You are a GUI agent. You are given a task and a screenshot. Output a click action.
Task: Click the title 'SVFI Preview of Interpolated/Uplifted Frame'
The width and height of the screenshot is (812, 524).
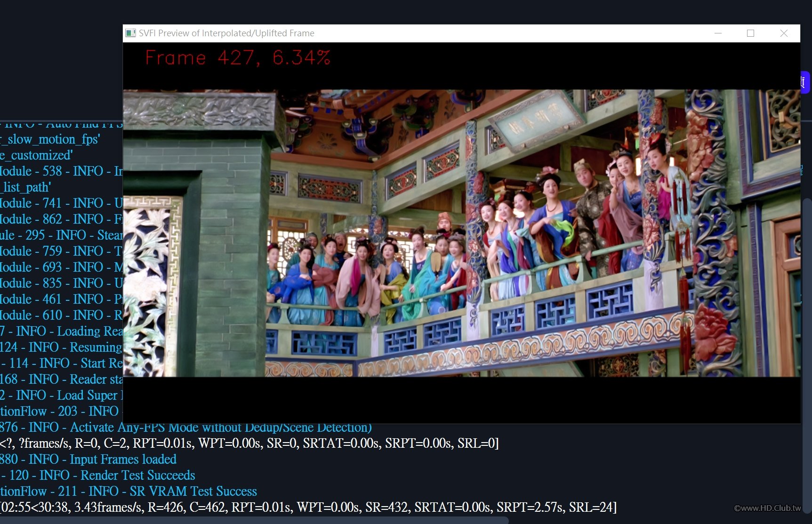[226, 33]
